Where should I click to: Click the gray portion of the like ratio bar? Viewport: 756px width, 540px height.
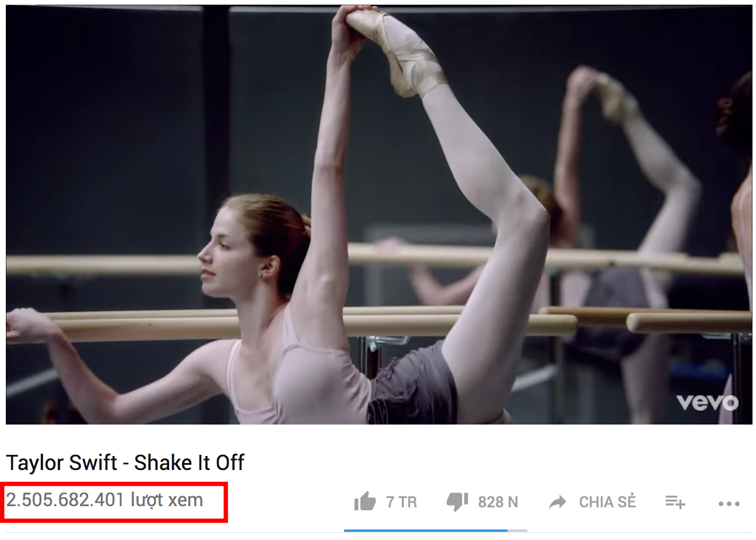(517, 531)
